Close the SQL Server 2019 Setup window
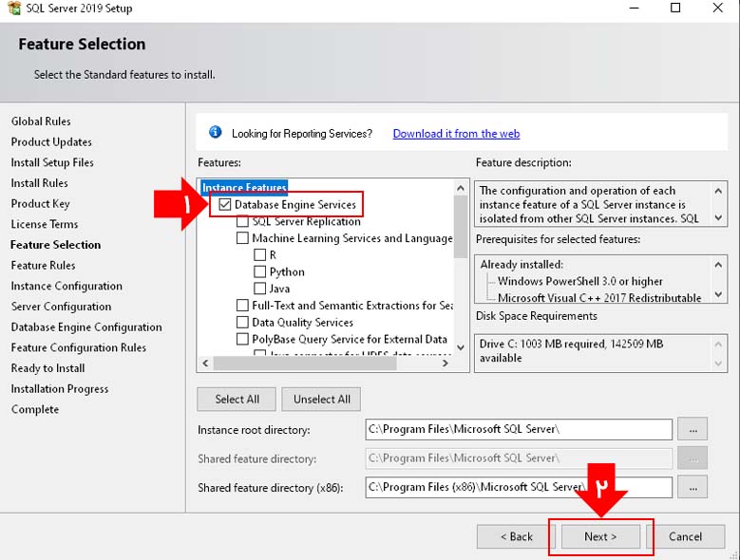This screenshot has width=740, height=560. [718, 8]
